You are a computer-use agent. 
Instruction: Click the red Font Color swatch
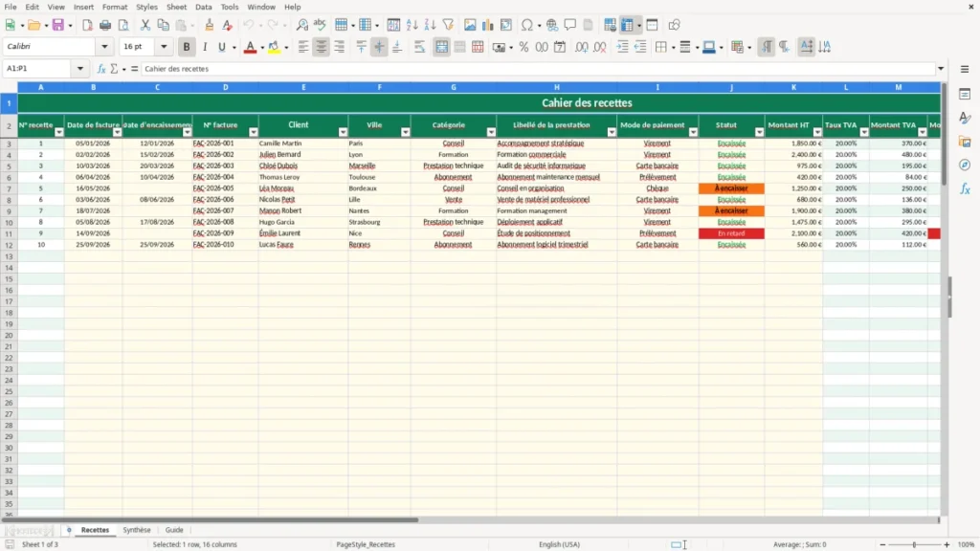250,47
